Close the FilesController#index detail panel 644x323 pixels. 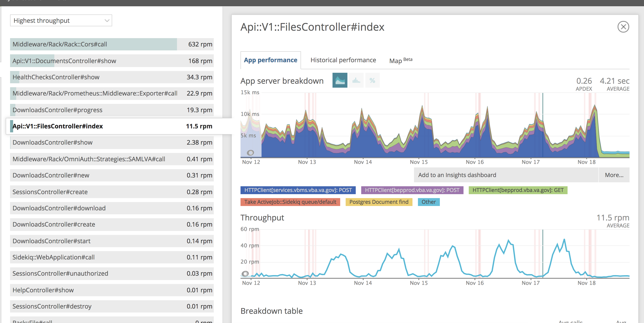pyautogui.click(x=623, y=27)
